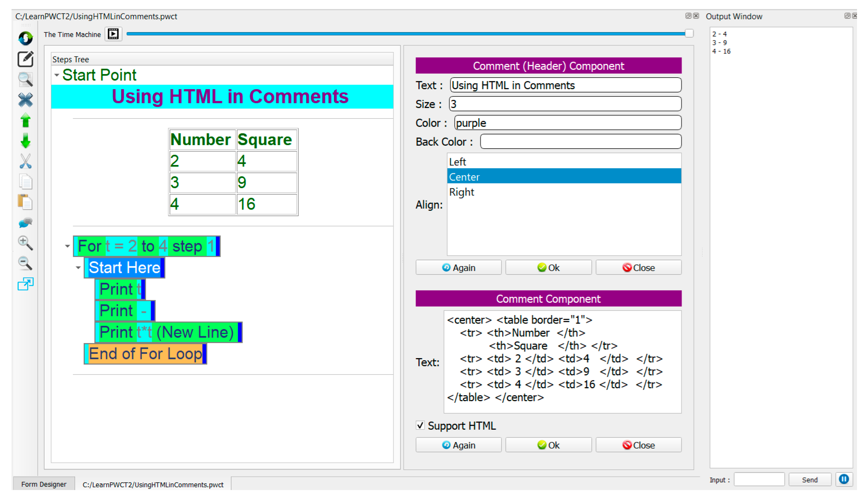The height and width of the screenshot is (501, 868).
Task: Click the interact refresh icon in left toolbar
Action: click(x=26, y=38)
